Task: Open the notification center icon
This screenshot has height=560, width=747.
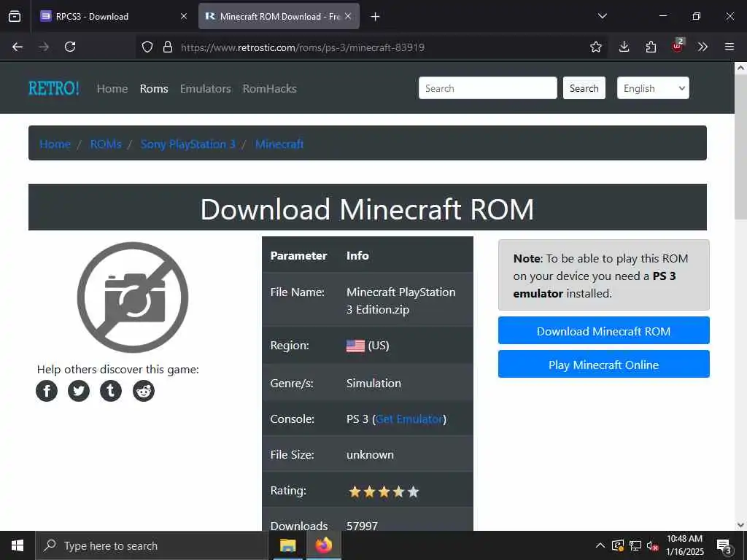Action: (x=724, y=546)
